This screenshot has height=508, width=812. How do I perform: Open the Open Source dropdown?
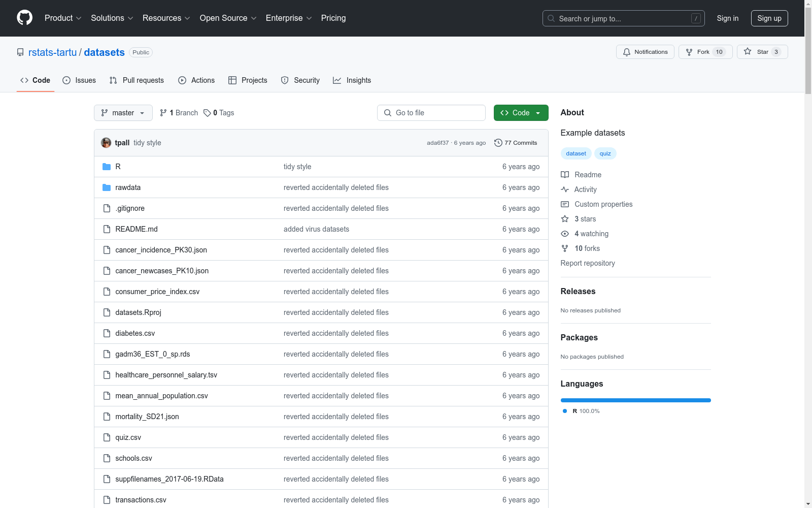(x=228, y=18)
